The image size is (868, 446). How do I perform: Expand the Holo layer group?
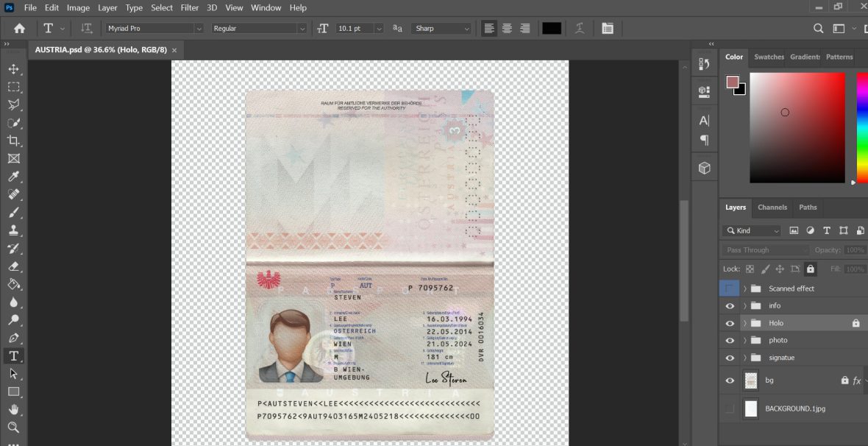(745, 322)
